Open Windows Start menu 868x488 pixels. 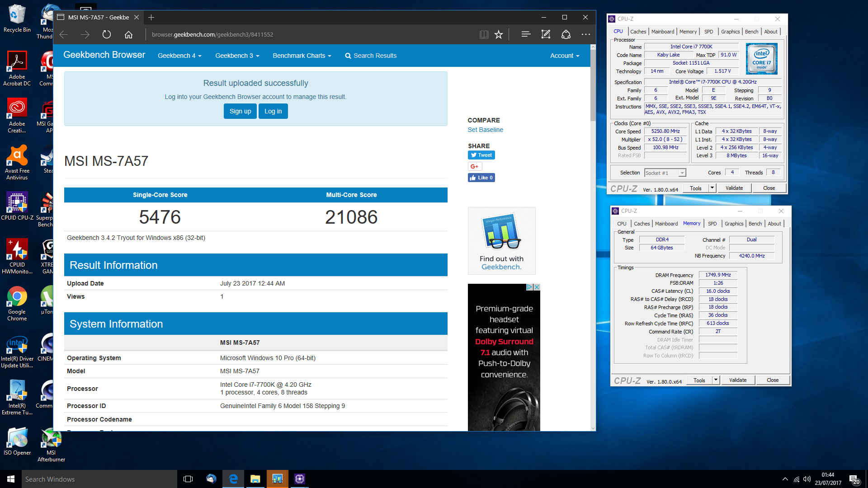pos(11,479)
